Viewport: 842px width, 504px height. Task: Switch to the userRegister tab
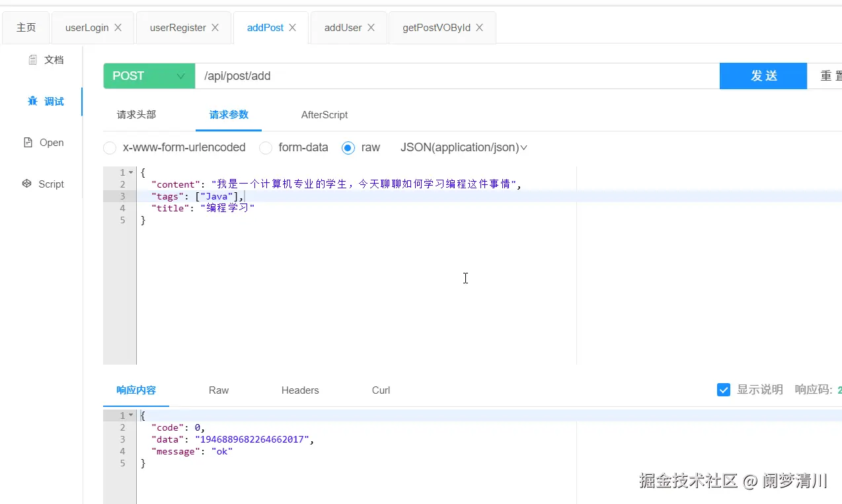pyautogui.click(x=178, y=28)
